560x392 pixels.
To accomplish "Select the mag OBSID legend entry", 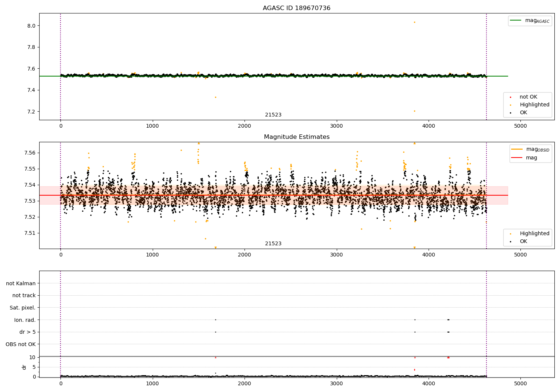I will tap(531, 149).
